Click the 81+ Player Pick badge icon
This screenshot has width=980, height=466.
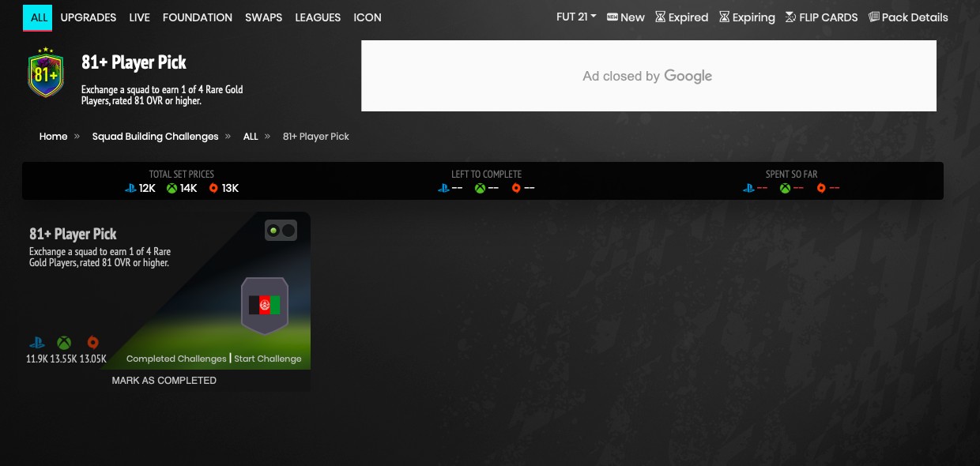pos(45,73)
